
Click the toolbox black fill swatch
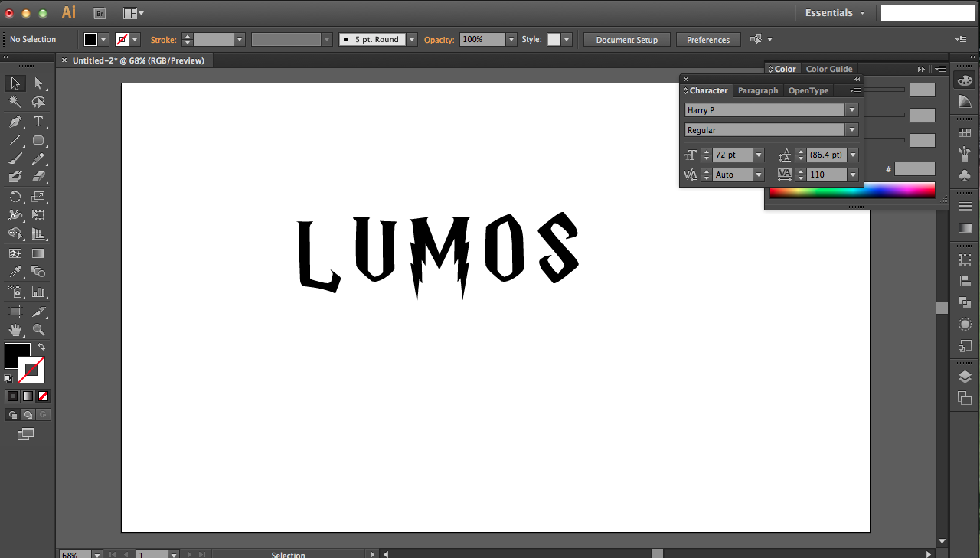[x=15, y=355]
